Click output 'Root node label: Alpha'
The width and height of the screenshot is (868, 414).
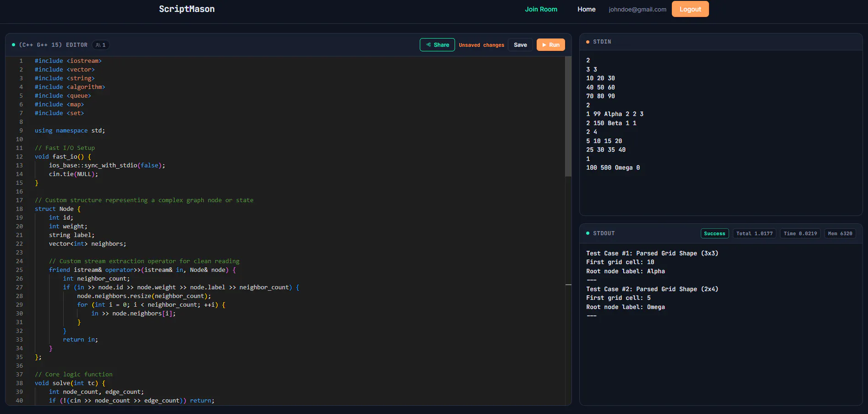[x=625, y=271]
